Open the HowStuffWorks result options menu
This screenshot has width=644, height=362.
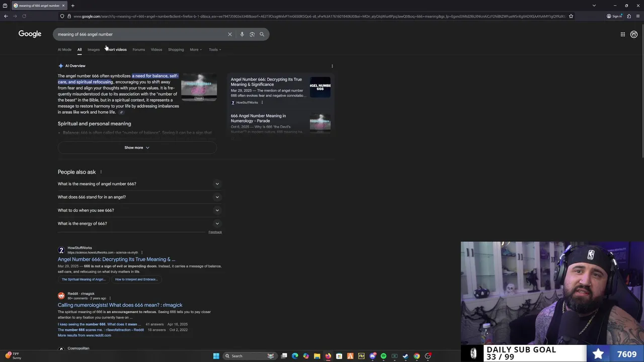[142, 252]
